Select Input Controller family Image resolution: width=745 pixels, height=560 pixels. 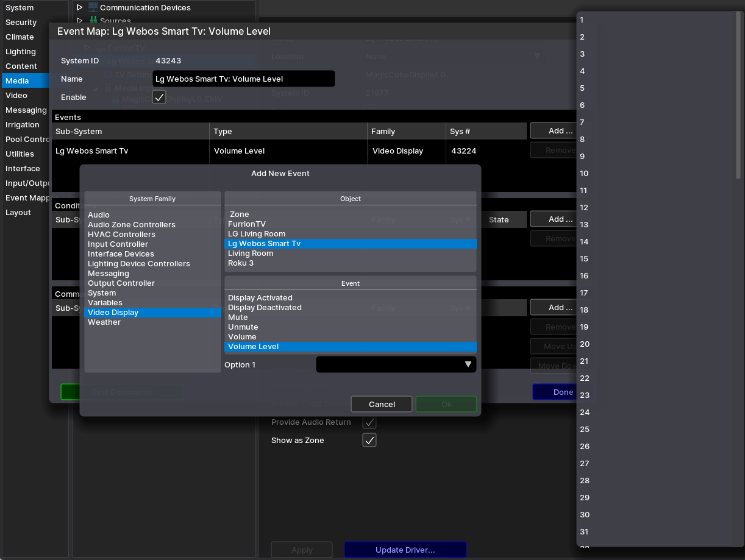152,244
